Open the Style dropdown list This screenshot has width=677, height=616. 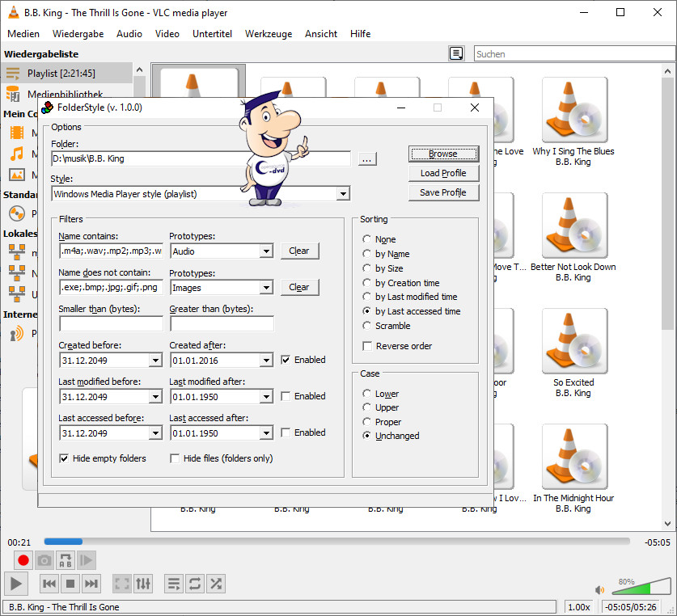343,194
